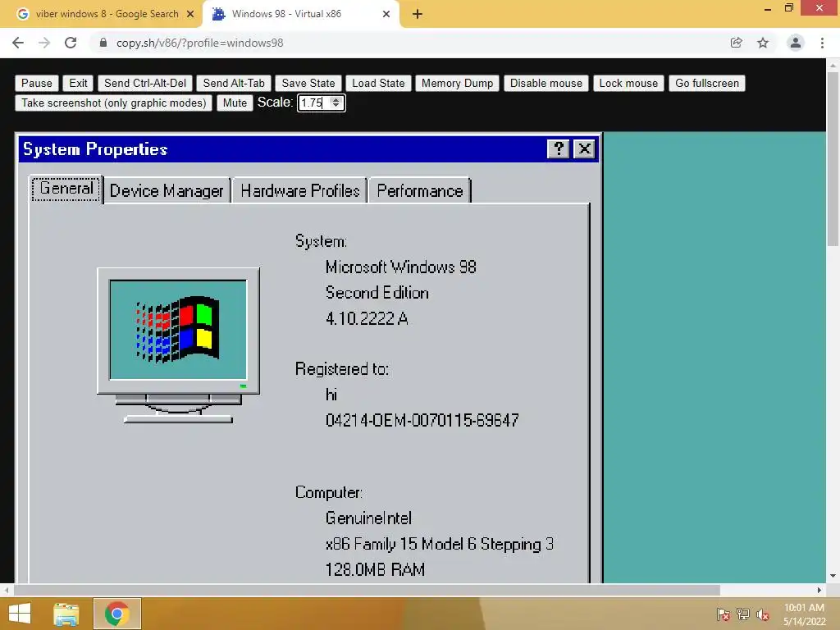This screenshot has width=840, height=630.
Task: Click the network tray icon
Action: pos(743,614)
